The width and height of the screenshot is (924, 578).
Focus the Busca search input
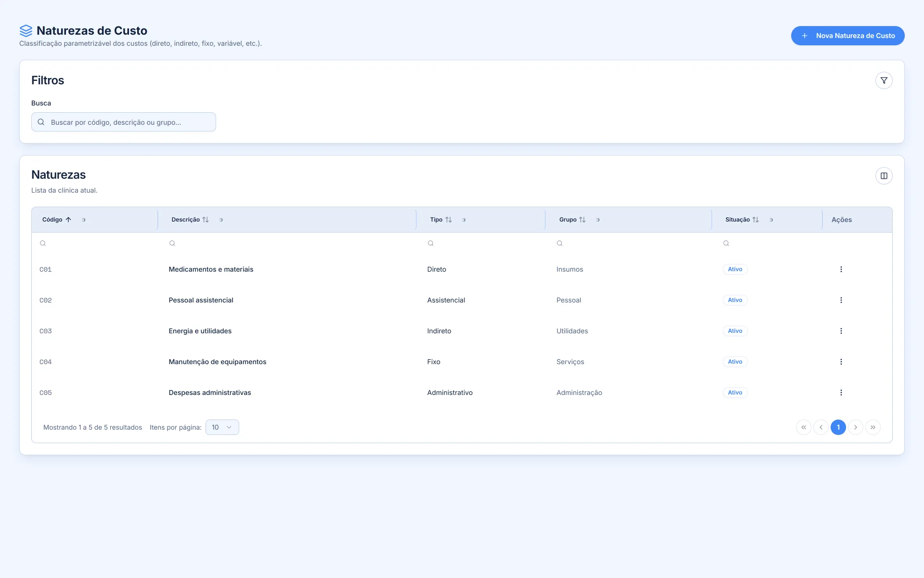click(124, 122)
